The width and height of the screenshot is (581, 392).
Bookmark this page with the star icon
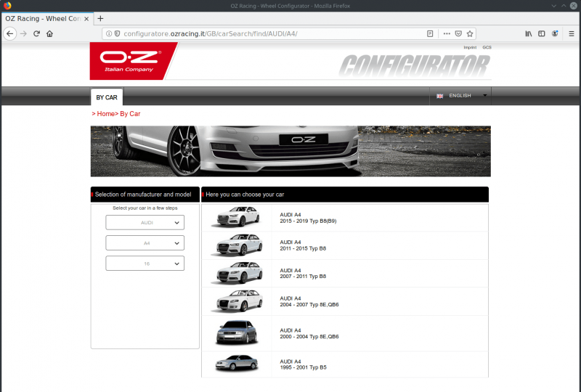(470, 33)
